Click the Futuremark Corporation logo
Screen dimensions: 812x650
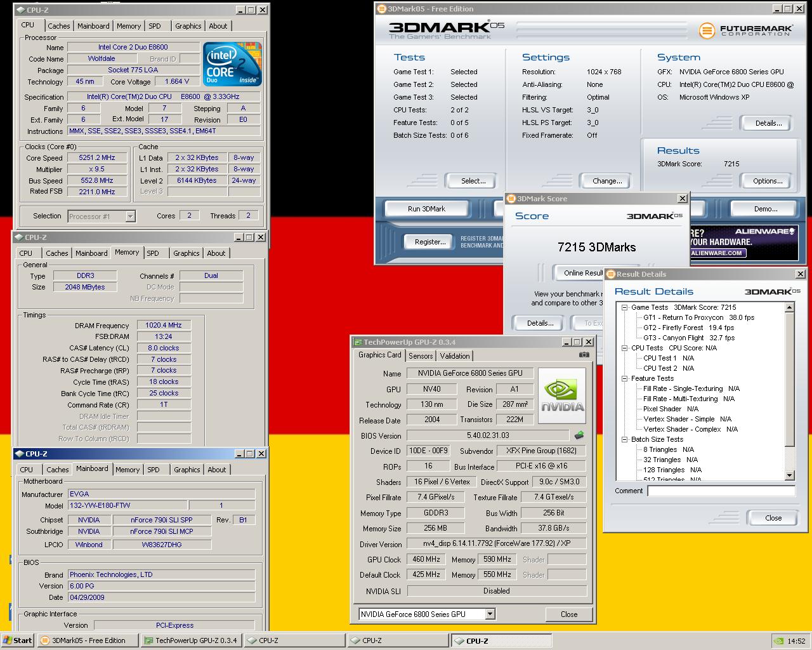click(746, 30)
